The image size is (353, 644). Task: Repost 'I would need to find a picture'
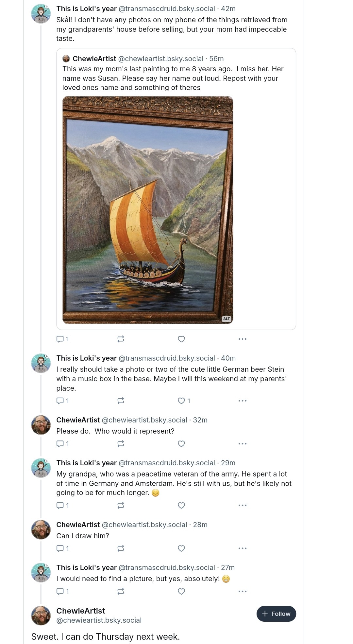(121, 591)
